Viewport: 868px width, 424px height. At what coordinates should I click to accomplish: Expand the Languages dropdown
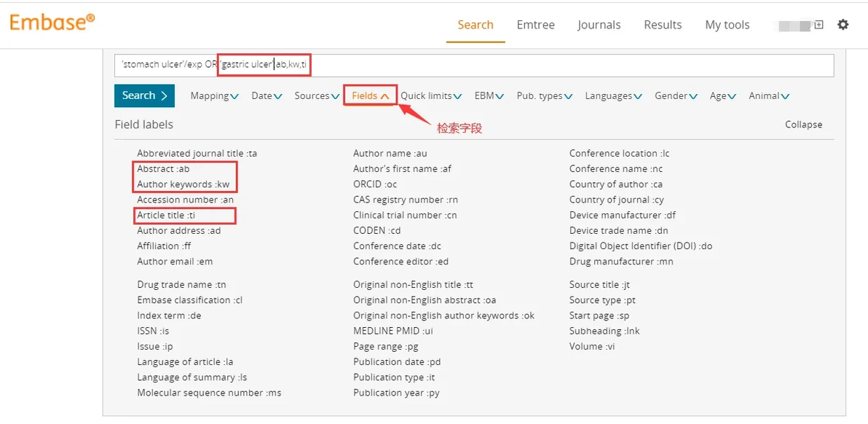pyautogui.click(x=613, y=96)
